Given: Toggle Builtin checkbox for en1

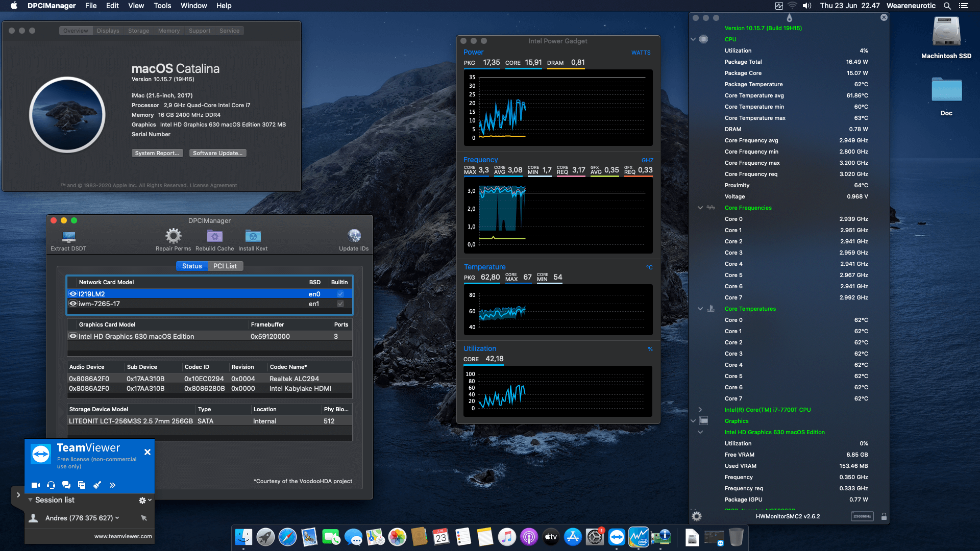Looking at the screenshot, I should [x=340, y=304].
